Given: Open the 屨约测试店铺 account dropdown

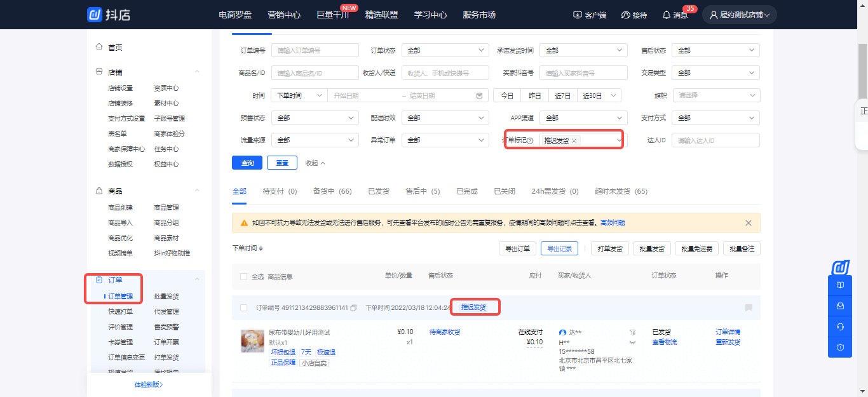Looking at the screenshot, I should 738,14.
